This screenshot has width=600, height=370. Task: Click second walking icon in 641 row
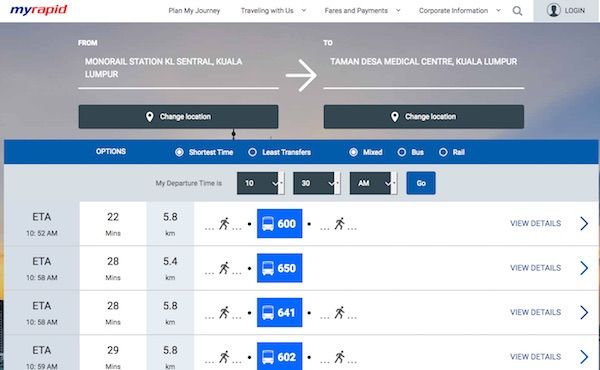click(339, 312)
